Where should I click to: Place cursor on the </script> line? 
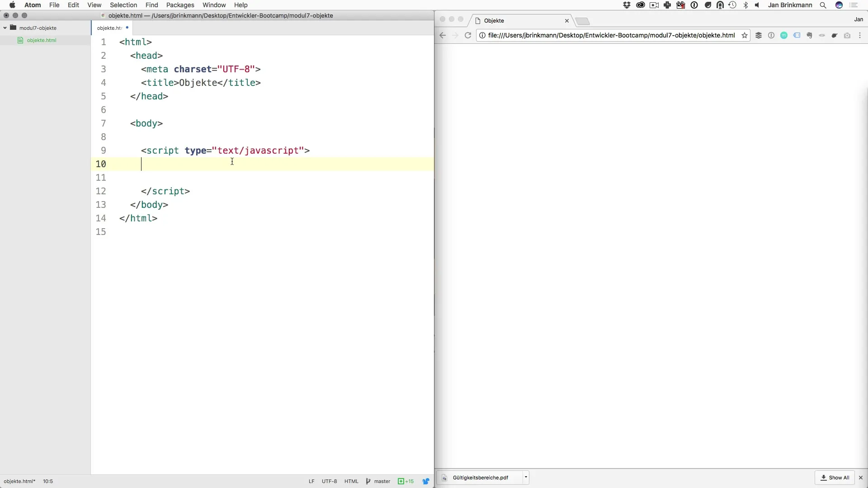click(x=165, y=191)
